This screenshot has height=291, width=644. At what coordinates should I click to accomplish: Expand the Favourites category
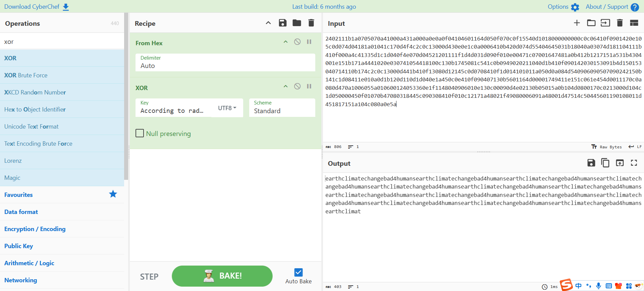point(62,195)
